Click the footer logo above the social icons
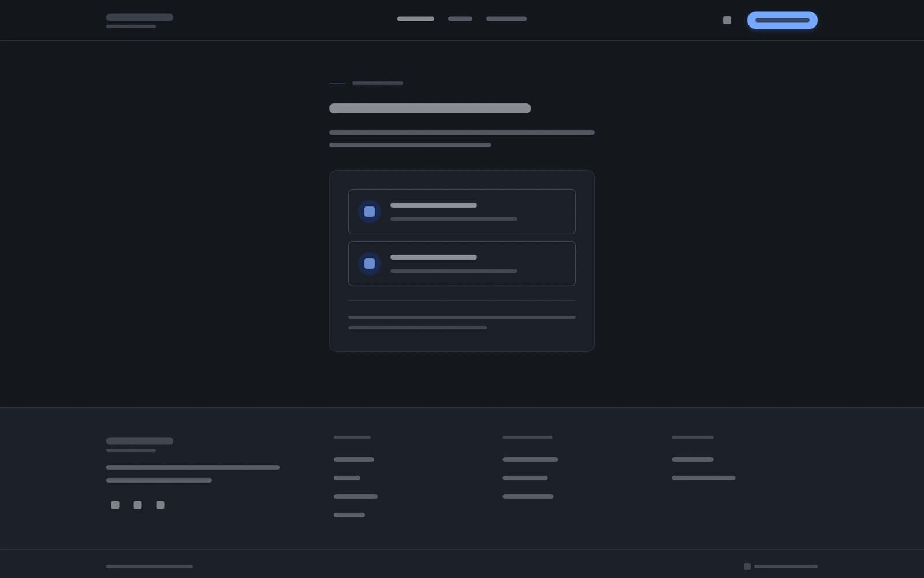This screenshot has width=924, height=578. tap(140, 444)
